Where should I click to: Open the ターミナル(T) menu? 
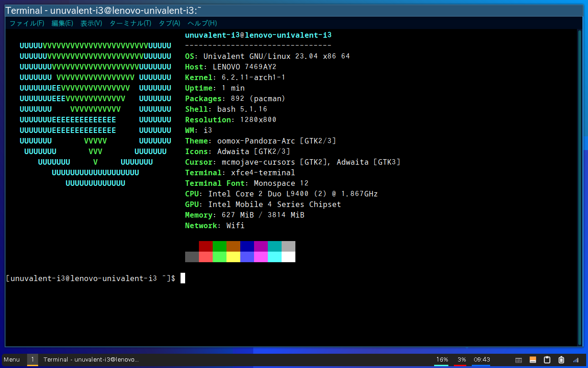pyautogui.click(x=130, y=23)
